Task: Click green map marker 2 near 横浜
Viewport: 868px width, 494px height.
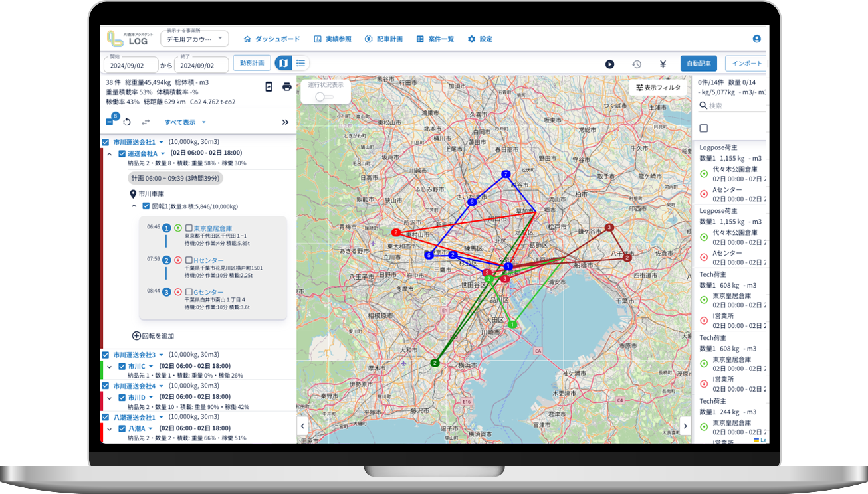Action: point(435,363)
